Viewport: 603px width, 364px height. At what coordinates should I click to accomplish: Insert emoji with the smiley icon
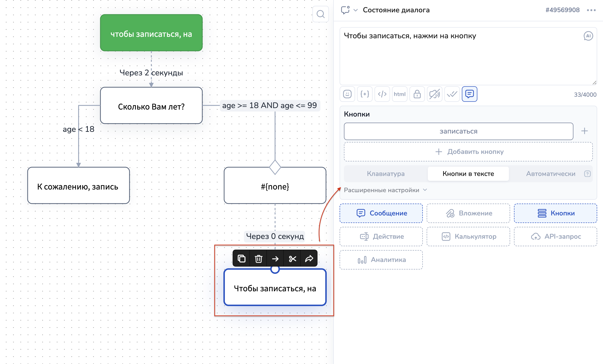347,94
